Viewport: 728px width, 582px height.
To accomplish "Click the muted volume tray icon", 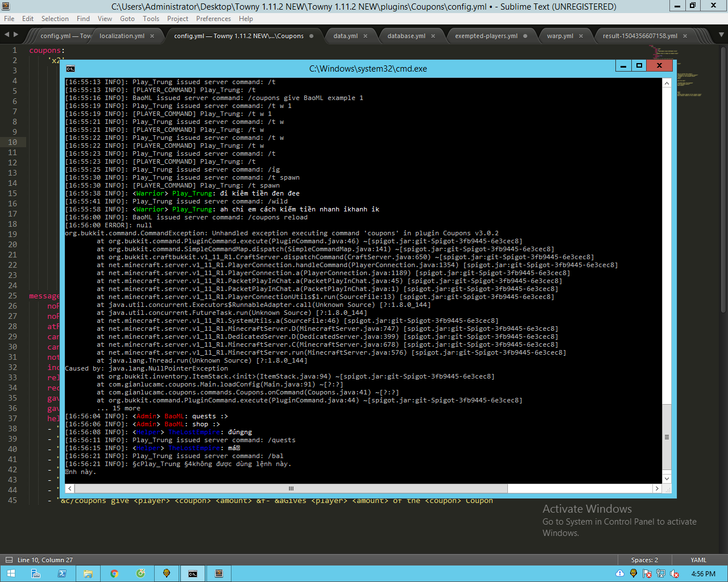I will [x=675, y=573].
